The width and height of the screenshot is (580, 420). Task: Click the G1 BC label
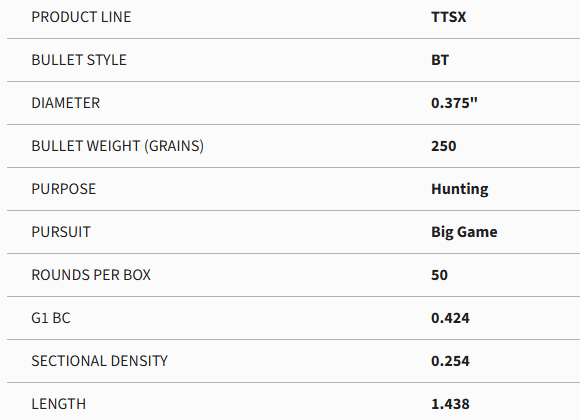coord(51,318)
